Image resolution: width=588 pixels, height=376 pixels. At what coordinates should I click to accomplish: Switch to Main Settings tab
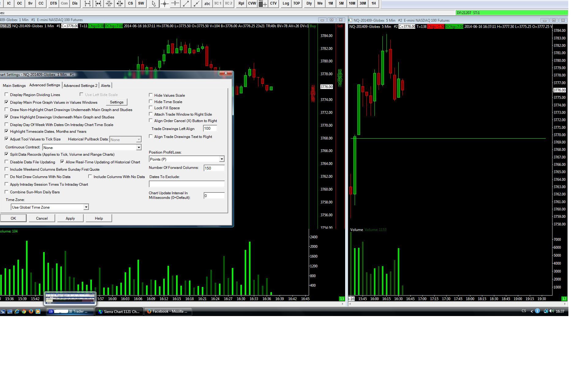tap(14, 86)
